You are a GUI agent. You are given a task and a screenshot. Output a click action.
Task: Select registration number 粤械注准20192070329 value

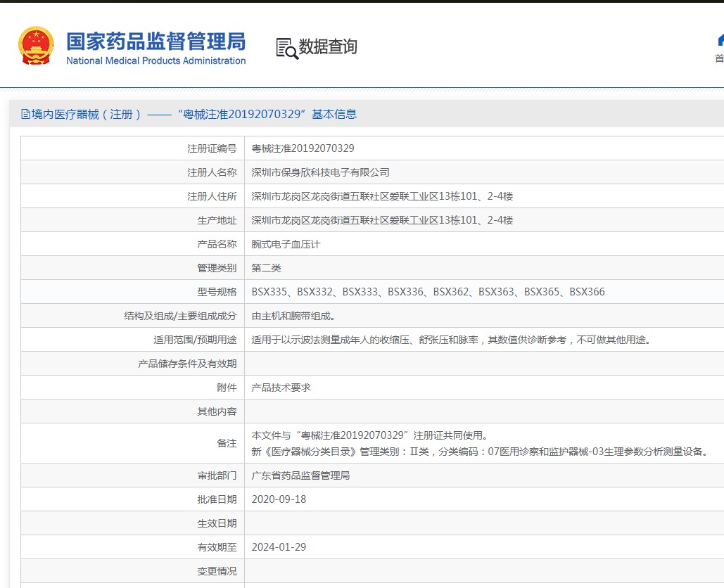point(303,148)
